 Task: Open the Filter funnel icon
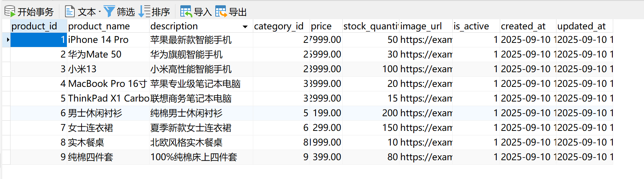click(x=109, y=12)
